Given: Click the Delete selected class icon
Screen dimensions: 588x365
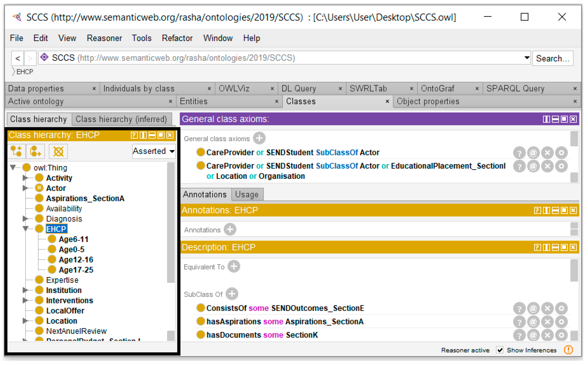Looking at the screenshot, I should coord(58,151).
